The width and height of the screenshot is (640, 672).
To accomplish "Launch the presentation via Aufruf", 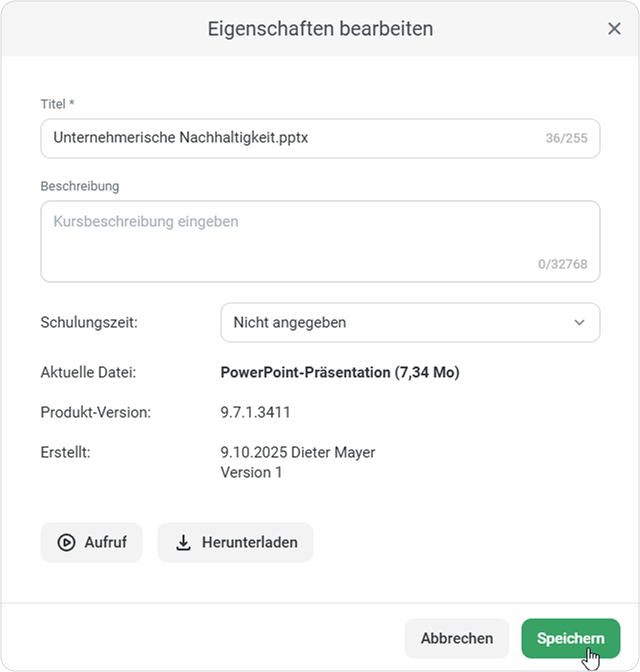I will click(91, 543).
